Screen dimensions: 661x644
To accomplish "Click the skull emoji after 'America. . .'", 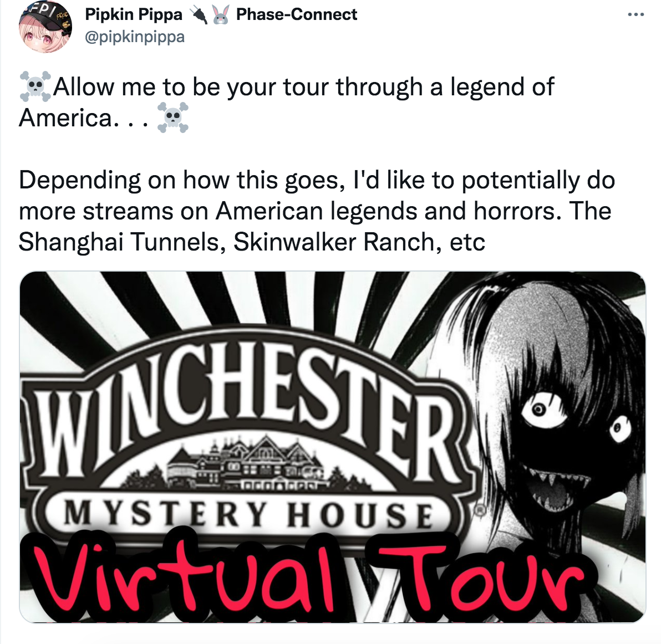I will pos(173,117).
